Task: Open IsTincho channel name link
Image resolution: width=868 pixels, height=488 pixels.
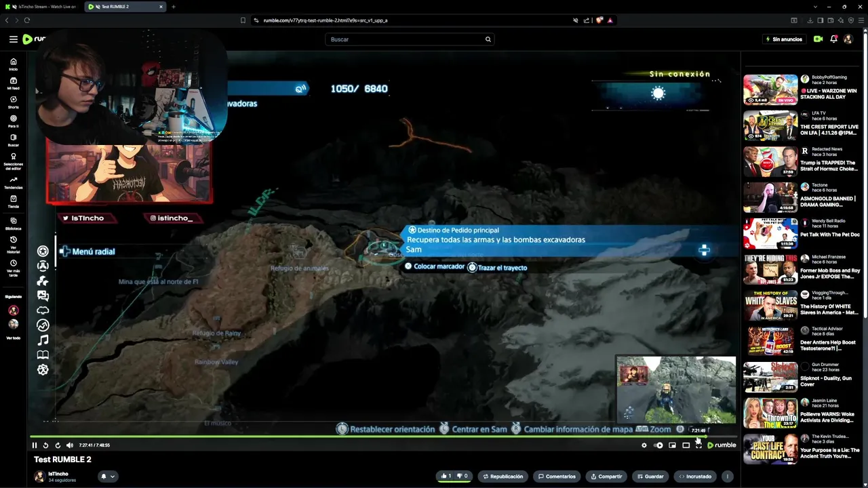Action: 58,474
